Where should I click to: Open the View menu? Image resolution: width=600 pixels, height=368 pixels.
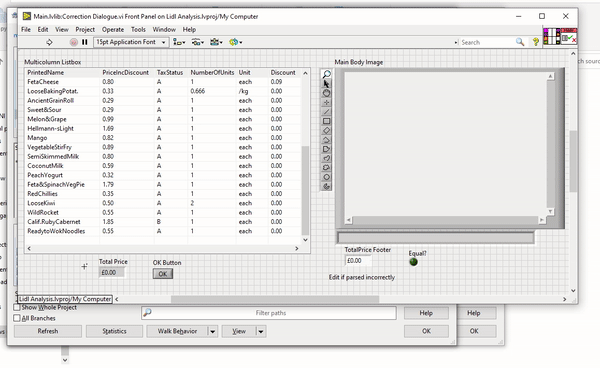tap(62, 29)
